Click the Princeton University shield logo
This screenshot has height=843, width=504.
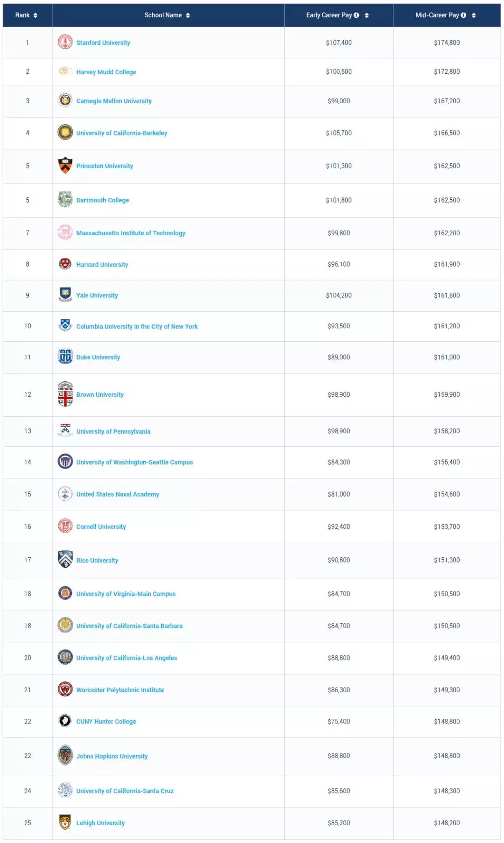(65, 165)
